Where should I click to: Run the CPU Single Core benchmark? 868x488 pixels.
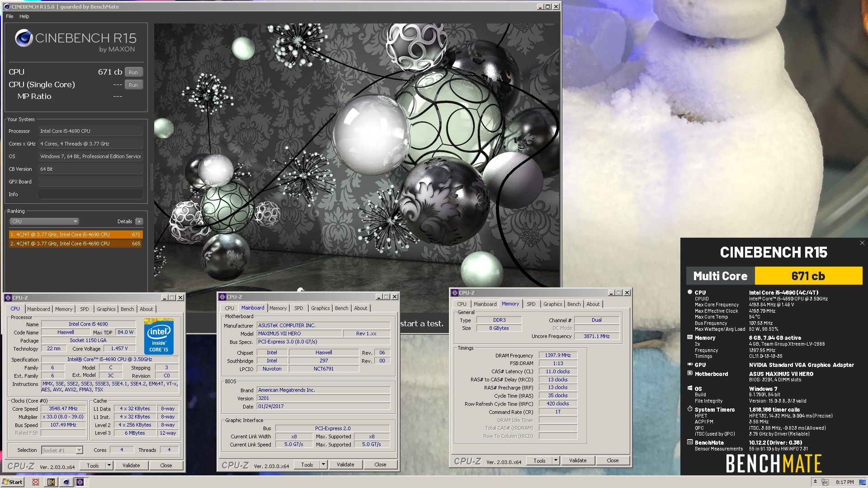[x=133, y=85]
